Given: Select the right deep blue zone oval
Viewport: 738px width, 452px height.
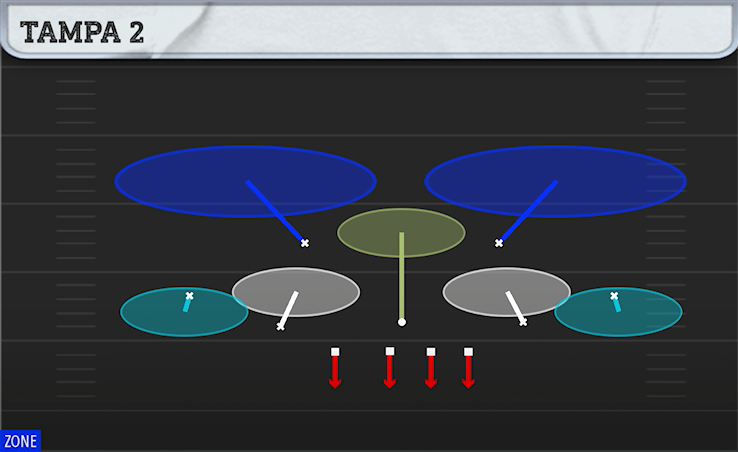Looking at the screenshot, I should coord(555,181).
